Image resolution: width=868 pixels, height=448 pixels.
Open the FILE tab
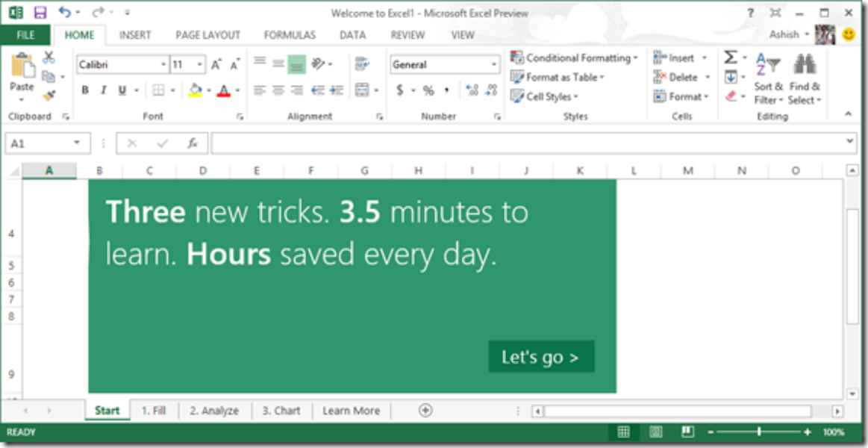(x=25, y=35)
